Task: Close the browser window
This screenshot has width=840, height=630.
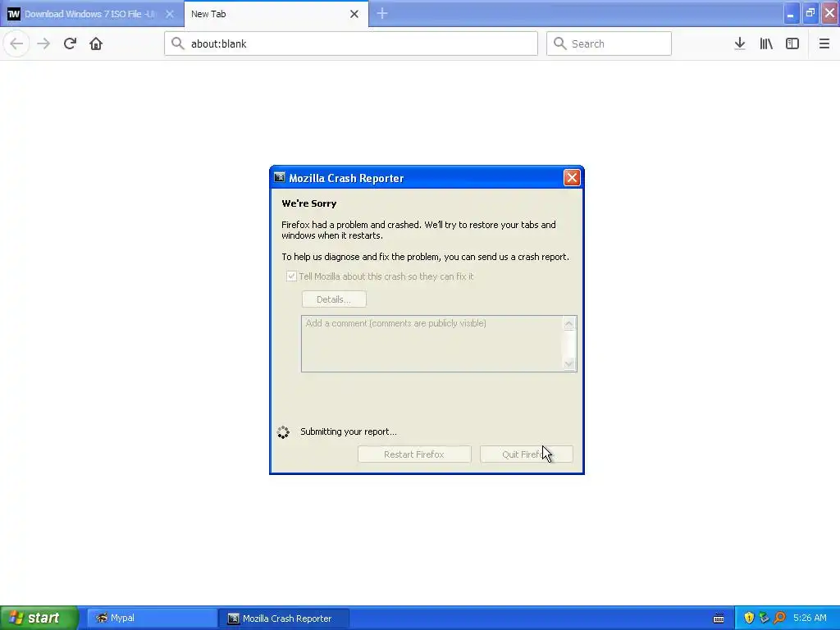Action: [830, 13]
